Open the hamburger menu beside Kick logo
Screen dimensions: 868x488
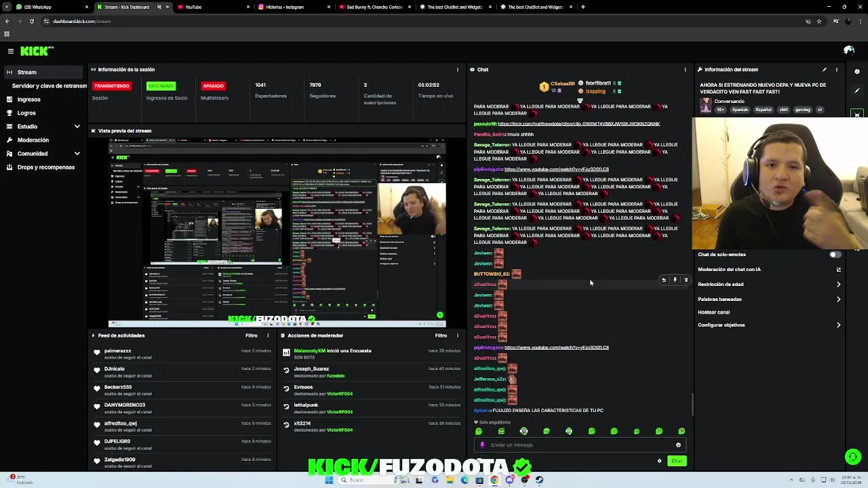[x=11, y=51]
